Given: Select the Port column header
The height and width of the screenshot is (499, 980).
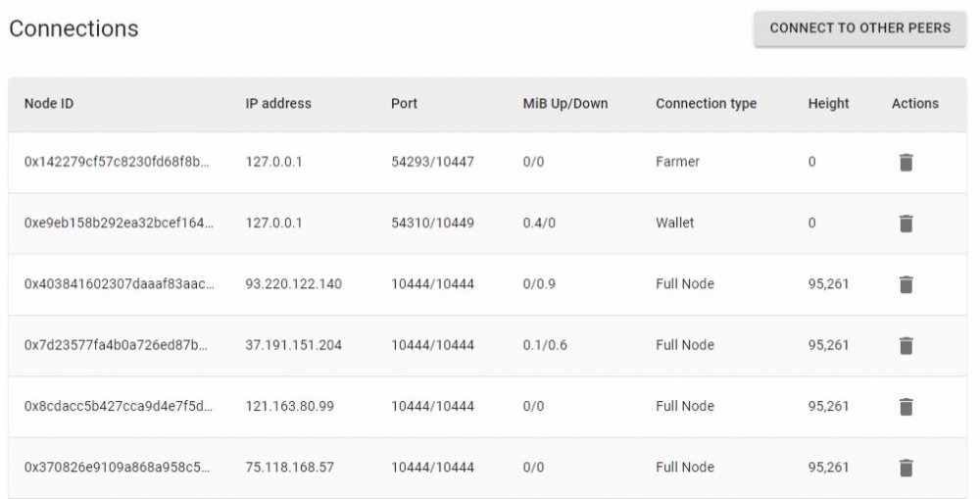Looking at the screenshot, I should pyautogui.click(x=404, y=104).
